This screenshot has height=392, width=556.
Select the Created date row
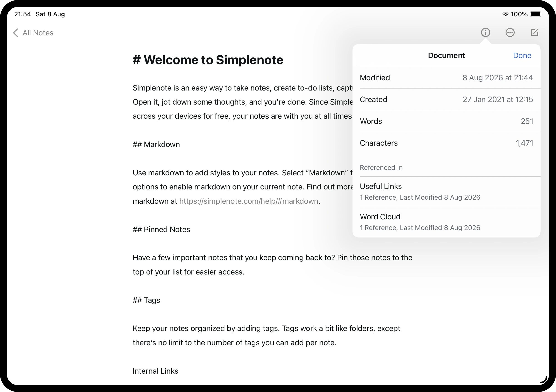tap(446, 99)
